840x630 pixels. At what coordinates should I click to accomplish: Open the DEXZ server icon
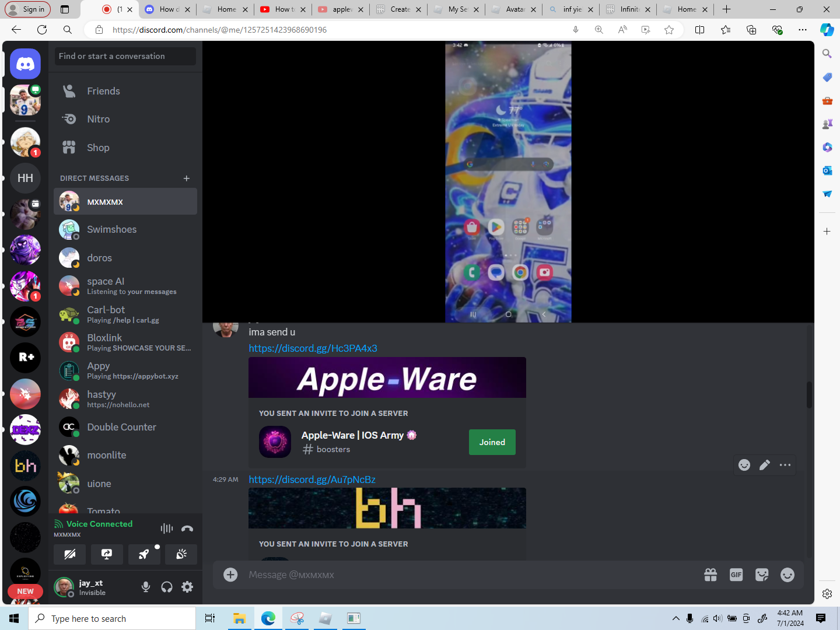[x=25, y=430]
